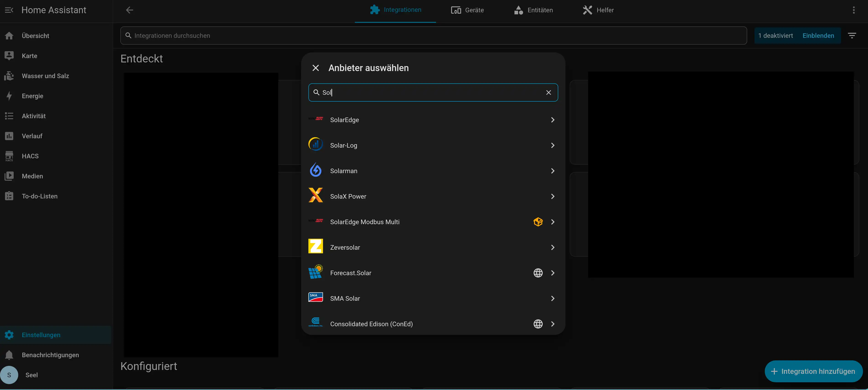Click the custom integration box icon on SolarEdge Modbus Multi
Screen dimensions: 868x390
tap(538, 222)
